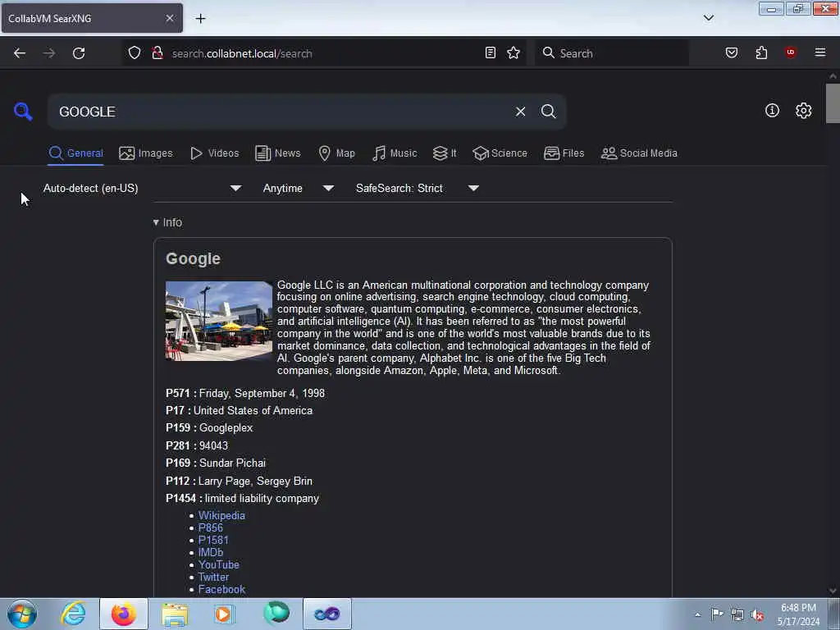The image size is (840, 630).
Task: Open Windows Explorer folder in taskbar
Action: pyautogui.click(x=175, y=614)
